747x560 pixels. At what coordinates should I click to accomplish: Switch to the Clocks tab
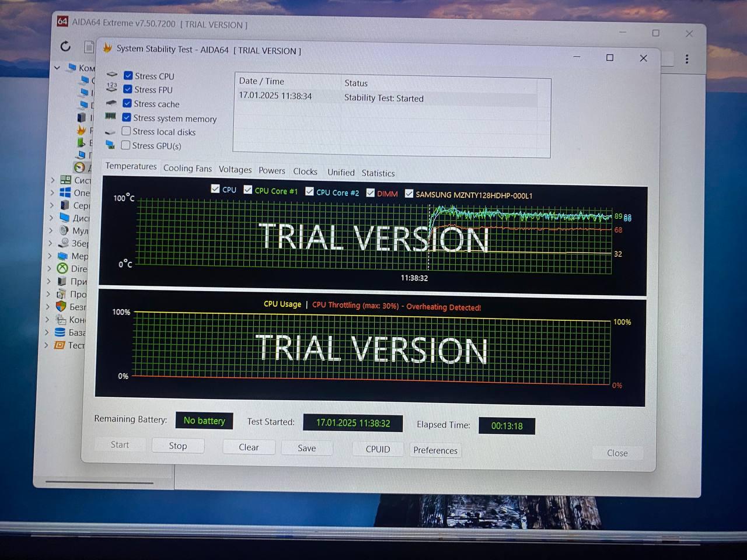click(x=305, y=171)
